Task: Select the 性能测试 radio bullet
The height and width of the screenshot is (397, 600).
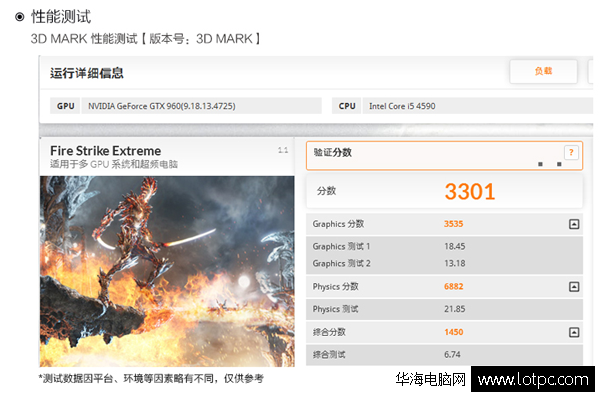Action: point(20,17)
